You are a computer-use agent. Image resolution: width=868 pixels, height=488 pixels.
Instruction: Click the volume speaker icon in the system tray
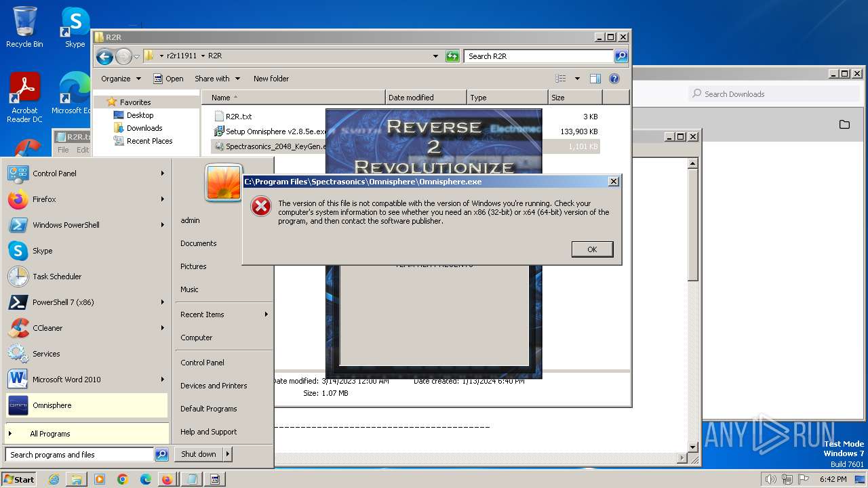click(770, 479)
